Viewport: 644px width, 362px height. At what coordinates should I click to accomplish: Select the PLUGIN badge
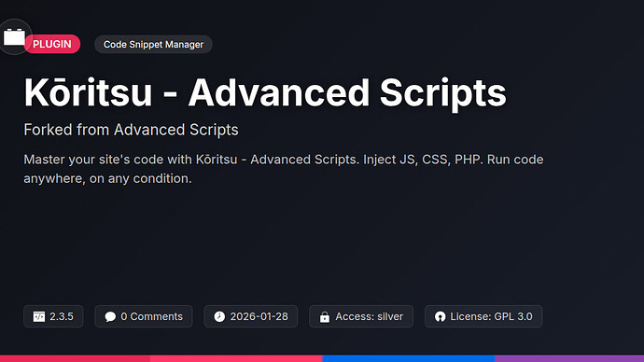point(52,44)
